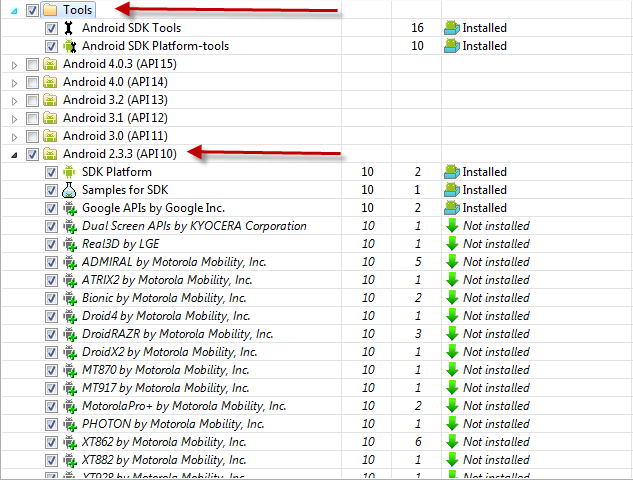Click the Android 4.0.3 (API 15) folder icon
633x480 pixels.
[x=50, y=64]
